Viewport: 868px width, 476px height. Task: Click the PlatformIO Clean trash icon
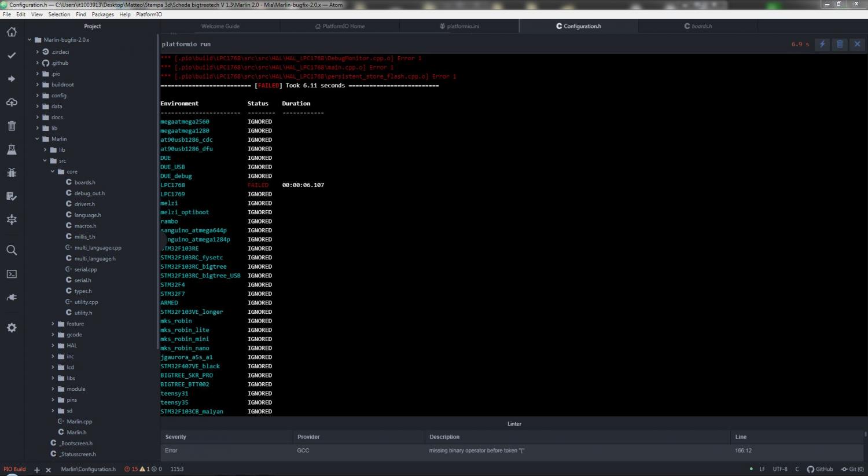coord(12,126)
